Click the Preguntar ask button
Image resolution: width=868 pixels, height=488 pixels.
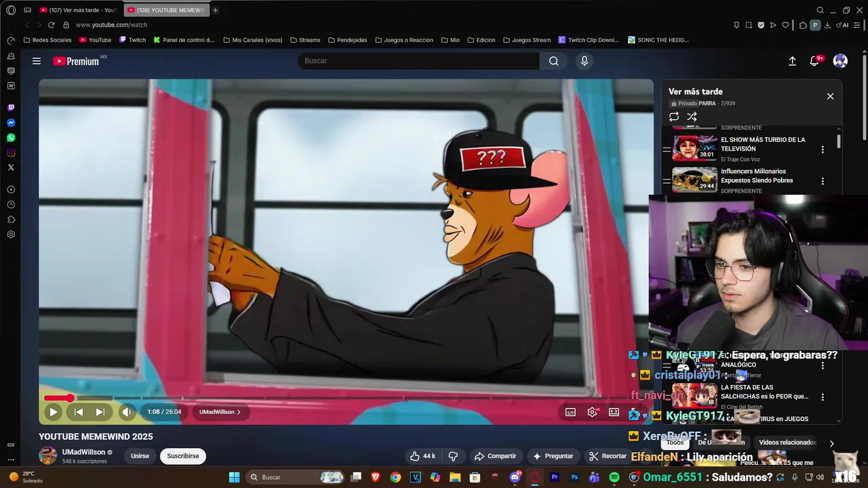(553, 456)
